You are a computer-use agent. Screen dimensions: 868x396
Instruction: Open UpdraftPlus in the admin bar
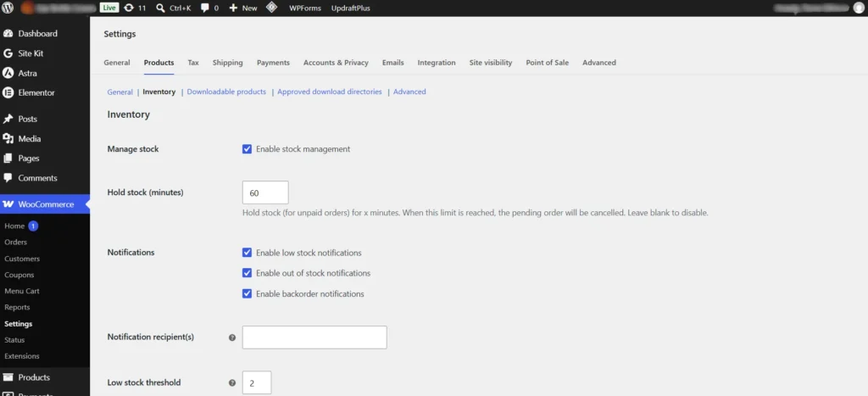pyautogui.click(x=350, y=8)
